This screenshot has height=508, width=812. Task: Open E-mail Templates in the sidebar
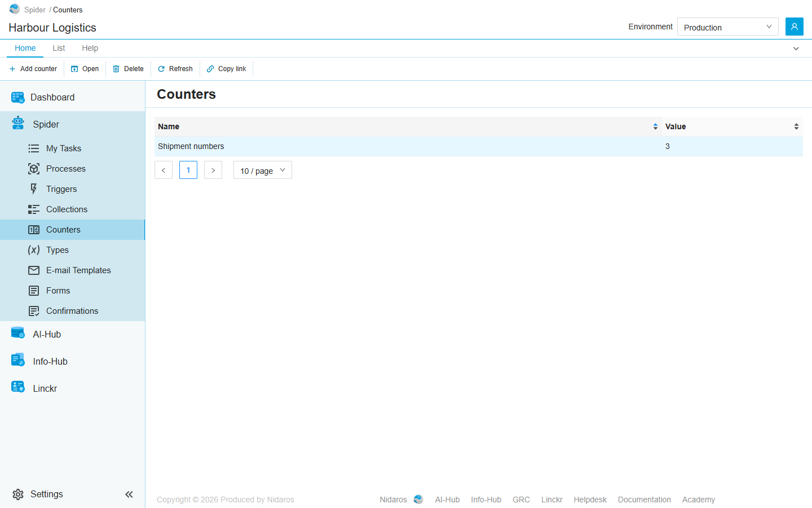click(x=72, y=270)
